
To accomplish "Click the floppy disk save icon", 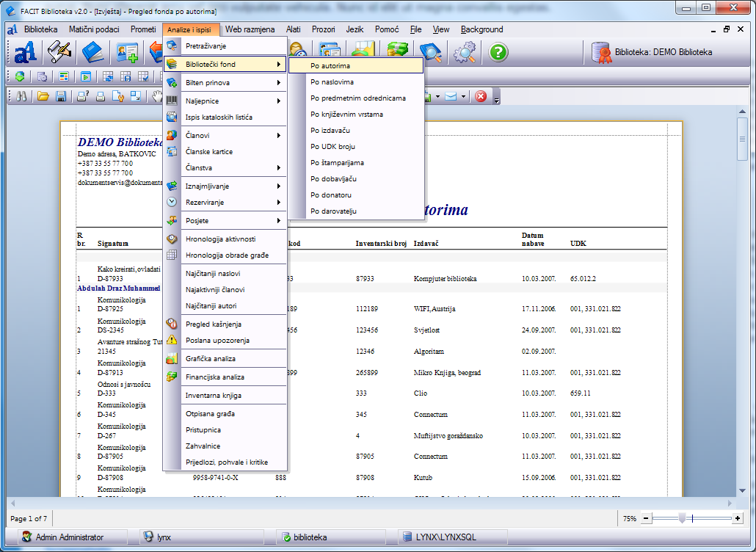I will (61, 96).
